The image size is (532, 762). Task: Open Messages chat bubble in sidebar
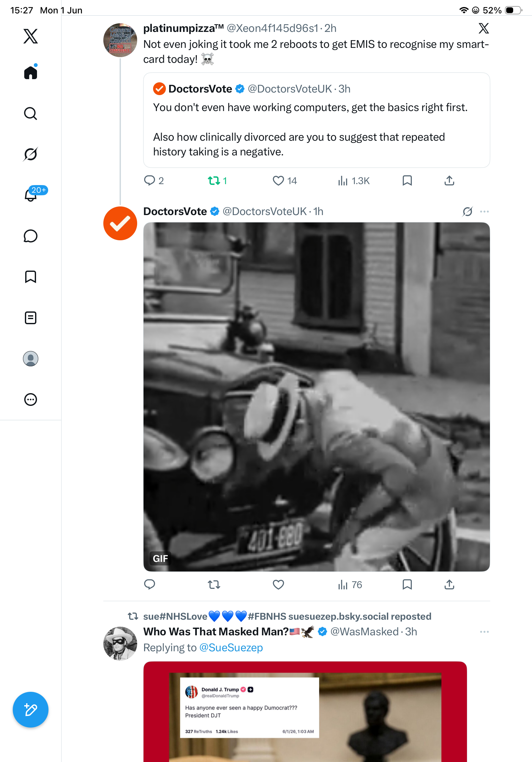click(31, 236)
